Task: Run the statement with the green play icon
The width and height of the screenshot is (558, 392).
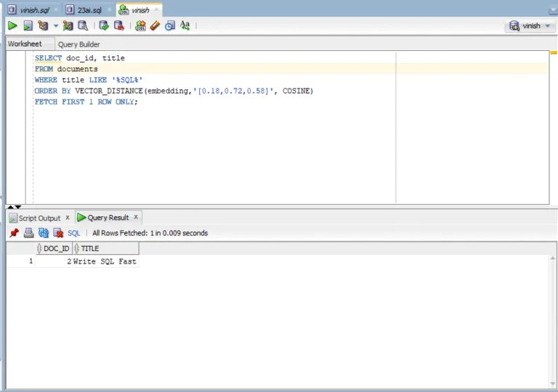Action: [12, 25]
